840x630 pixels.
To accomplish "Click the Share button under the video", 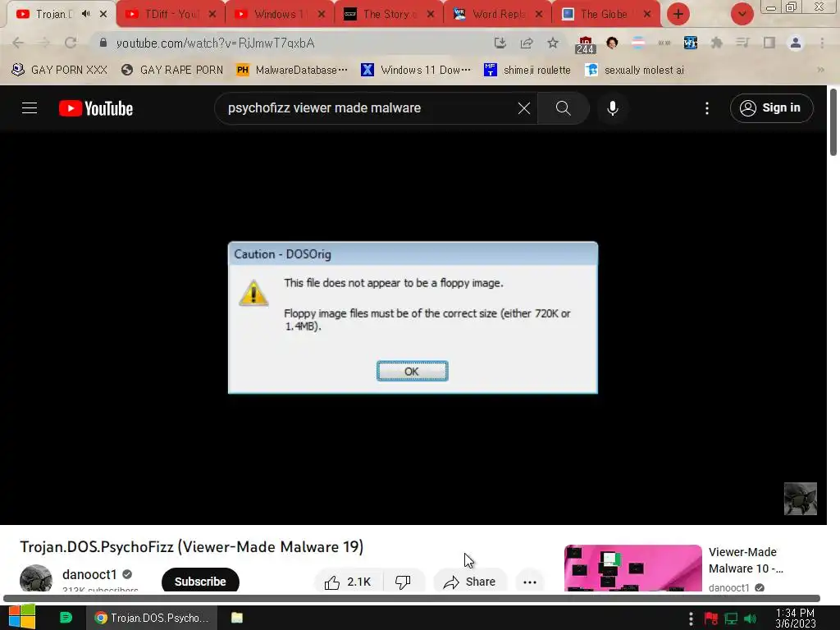I will (470, 582).
